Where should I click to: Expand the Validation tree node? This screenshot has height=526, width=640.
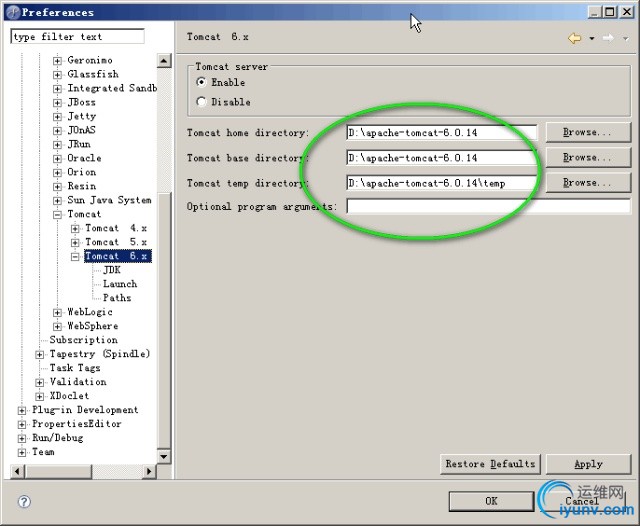coord(40,382)
